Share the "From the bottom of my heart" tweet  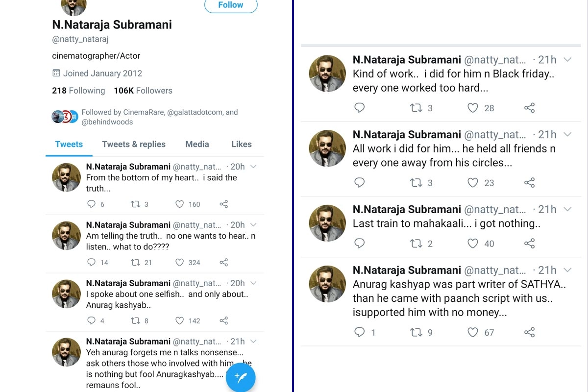pyautogui.click(x=223, y=204)
